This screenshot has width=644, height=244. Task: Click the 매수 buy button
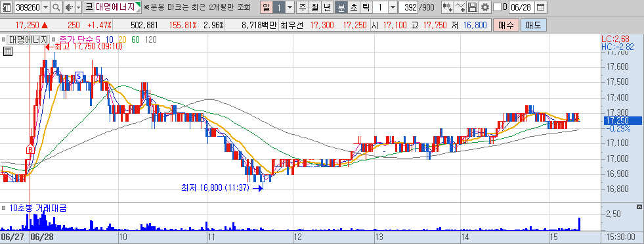505,26
